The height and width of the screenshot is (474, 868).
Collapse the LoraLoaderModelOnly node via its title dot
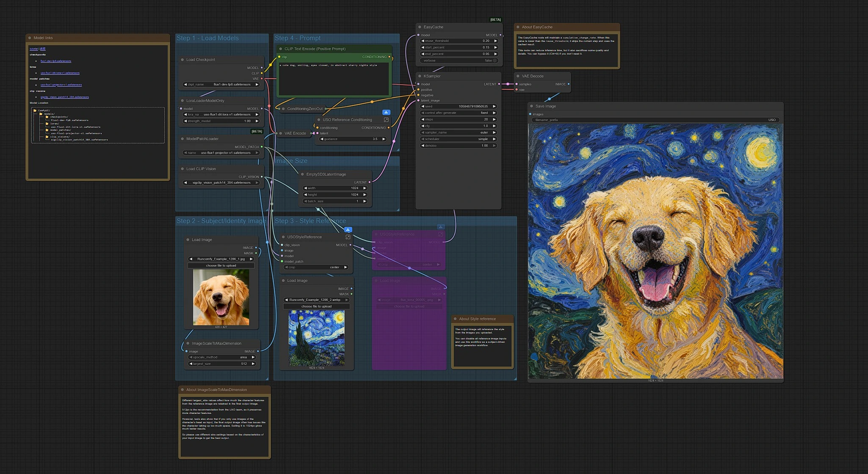(182, 101)
